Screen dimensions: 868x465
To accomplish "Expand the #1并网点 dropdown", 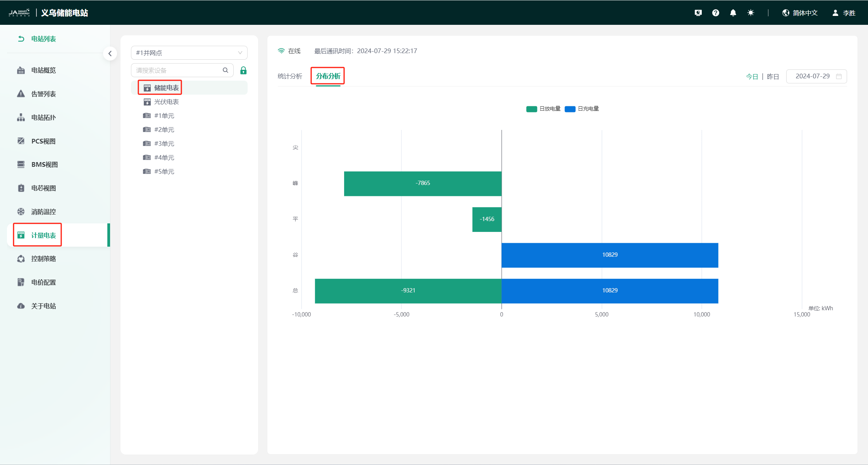I will [189, 53].
